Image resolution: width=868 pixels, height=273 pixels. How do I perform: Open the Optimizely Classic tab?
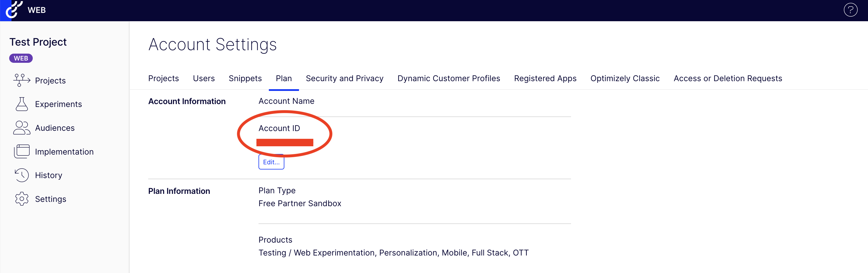625,79
